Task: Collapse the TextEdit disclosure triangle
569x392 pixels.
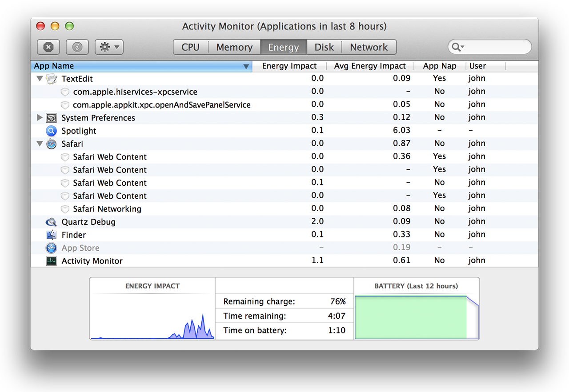Action: click(40, 79)
